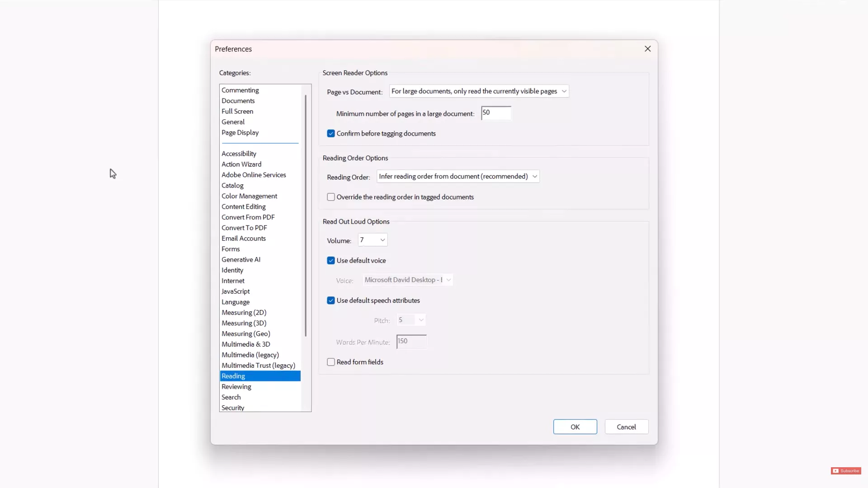Viewport: 868px width, 488px height.
Task: Select the Accessibility category
Action: pyautogui.click(x=239, y=153)
